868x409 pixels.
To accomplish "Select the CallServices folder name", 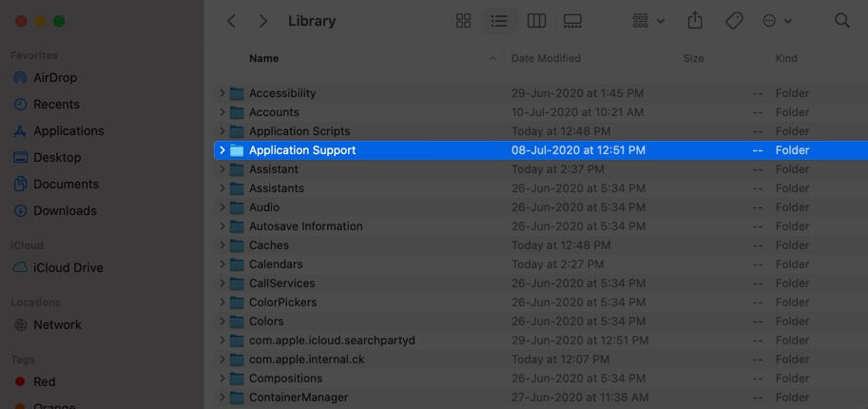I will (x=281, y=283).
